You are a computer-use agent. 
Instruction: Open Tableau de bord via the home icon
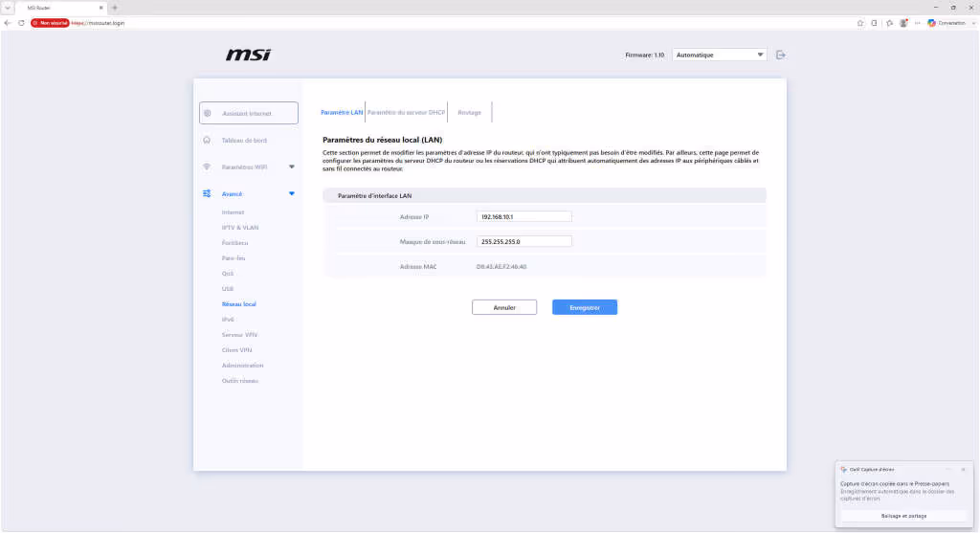point(207,140)
